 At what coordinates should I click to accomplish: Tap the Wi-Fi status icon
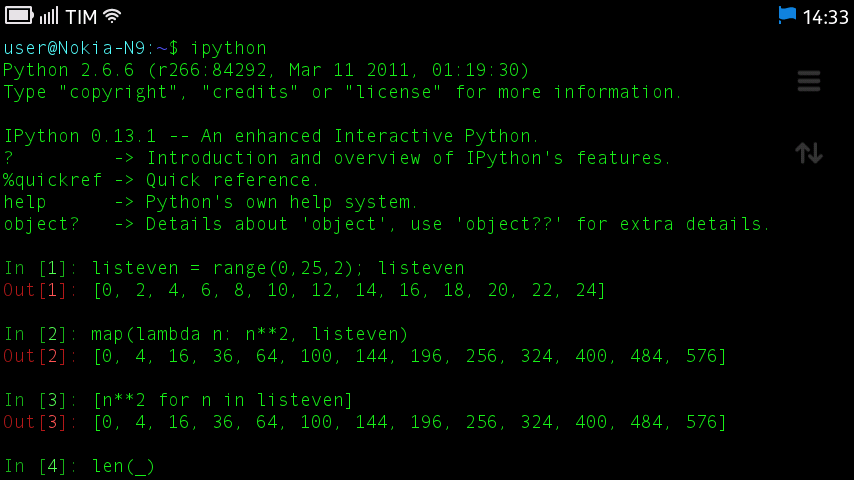[111, 16]
